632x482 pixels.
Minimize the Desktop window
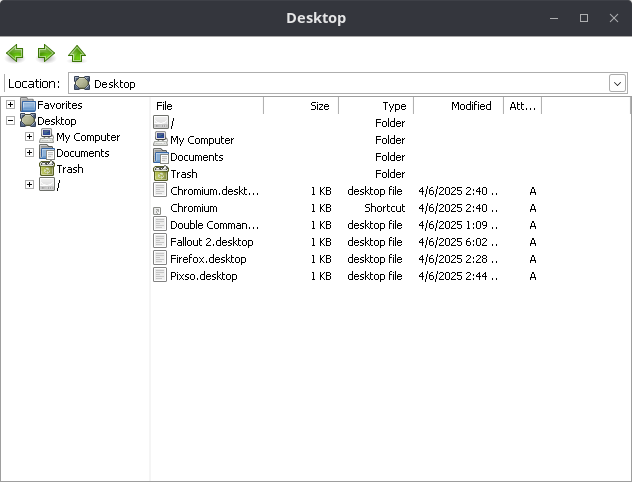coord(554,18)
